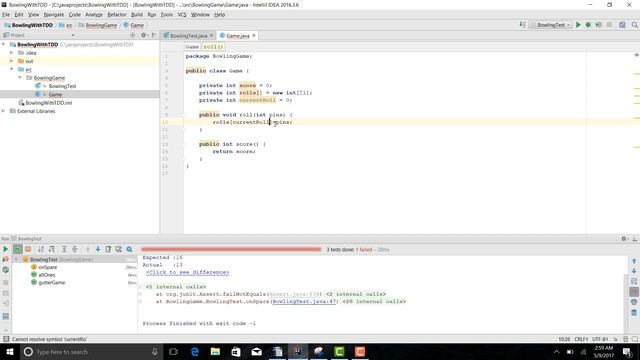Click the red test progress bar
This screenshot has width=640, height=360.
click(231, 249)
